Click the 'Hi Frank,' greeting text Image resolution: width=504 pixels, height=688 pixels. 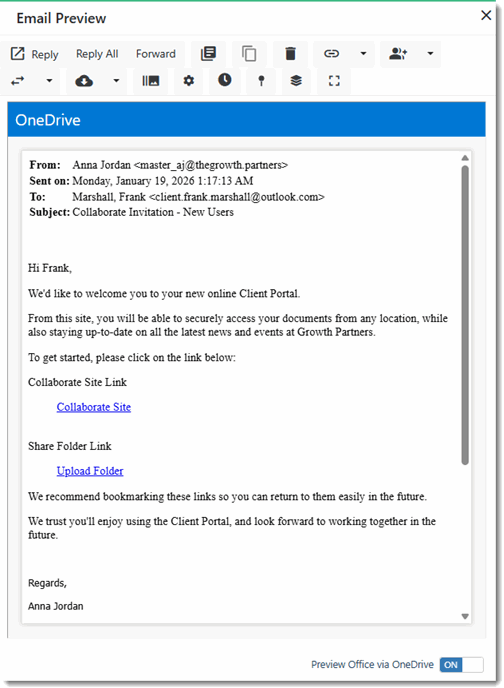coord(50,268)
